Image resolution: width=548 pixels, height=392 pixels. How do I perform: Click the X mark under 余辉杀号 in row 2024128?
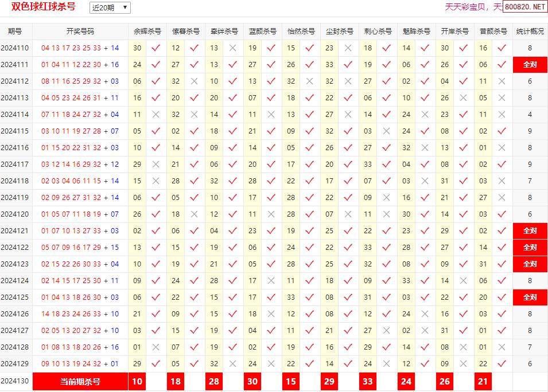point(156,347)
